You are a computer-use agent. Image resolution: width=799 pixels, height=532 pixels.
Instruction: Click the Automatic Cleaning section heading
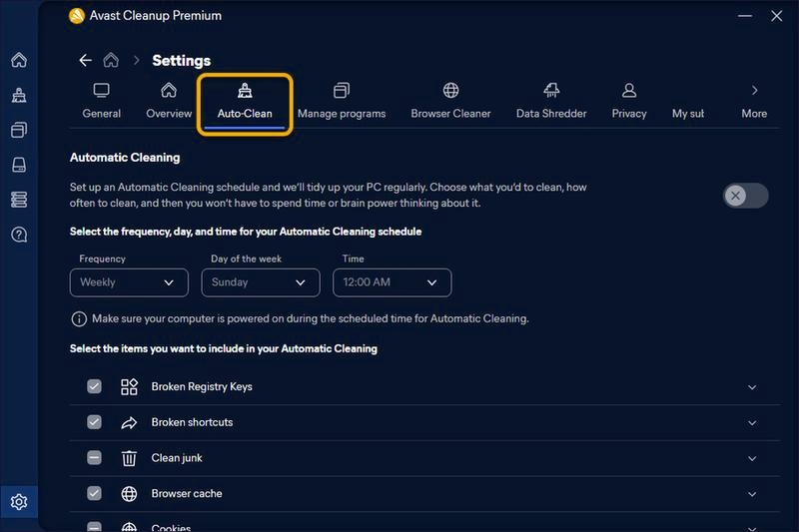pos(125,158)
